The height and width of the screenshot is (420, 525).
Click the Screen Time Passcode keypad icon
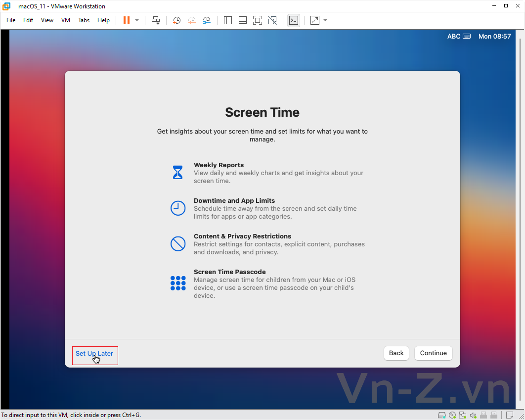[x=178, y=283]
